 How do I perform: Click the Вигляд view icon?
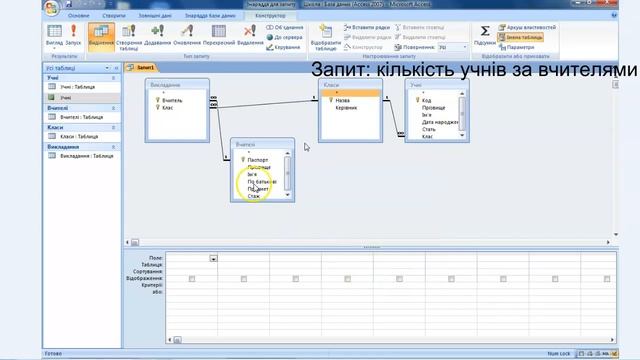(54, 35)
